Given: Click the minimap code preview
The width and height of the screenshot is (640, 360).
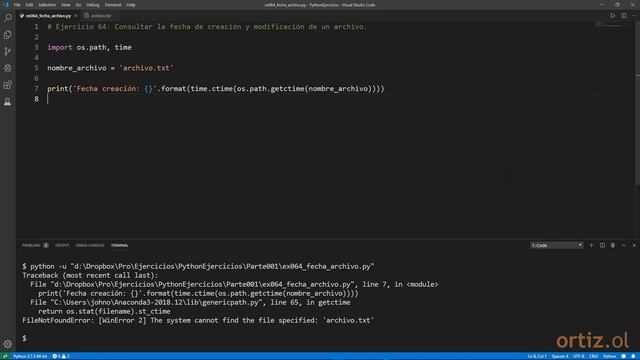Looking at the screenshot, I should 608,24.
